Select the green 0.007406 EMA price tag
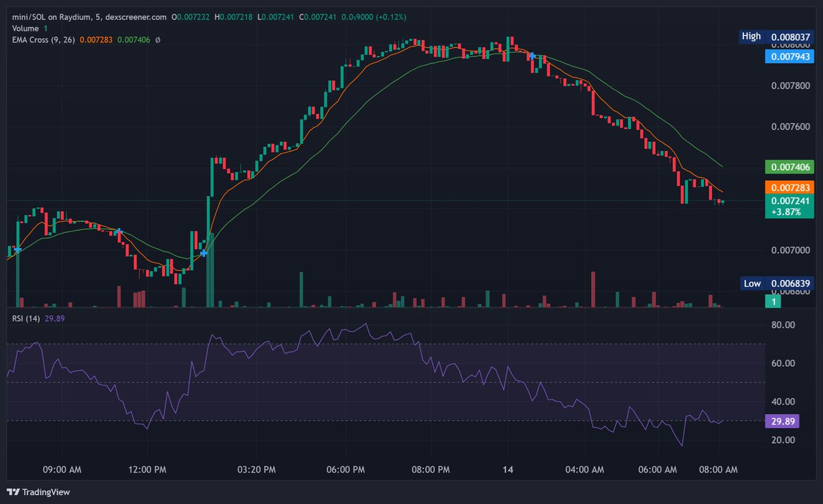Screen dimensions: 823x504 coord(789,167)
